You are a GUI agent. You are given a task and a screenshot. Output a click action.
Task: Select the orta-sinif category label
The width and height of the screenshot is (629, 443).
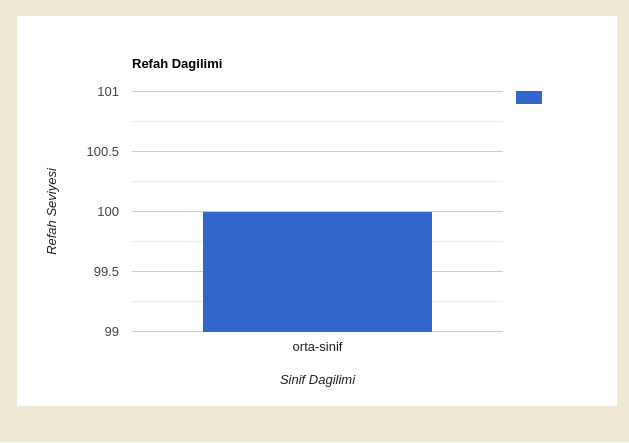coord(317,347)
